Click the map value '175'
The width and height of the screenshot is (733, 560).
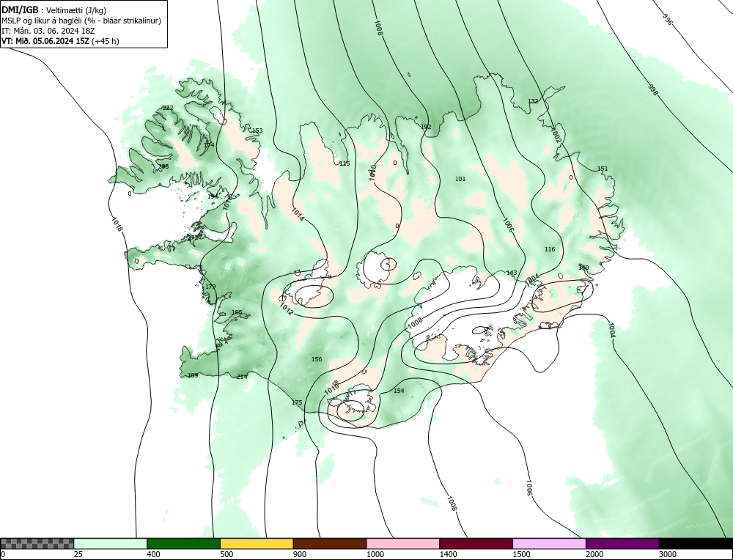(x=297, y=402)
